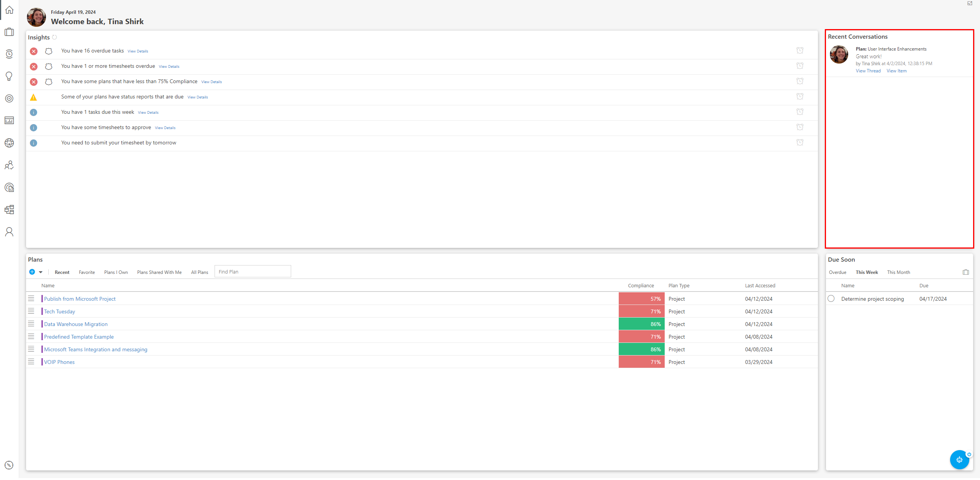Open the user profile icon in sidebar
This screenshot has height=480, width=980.
[9, 232]
